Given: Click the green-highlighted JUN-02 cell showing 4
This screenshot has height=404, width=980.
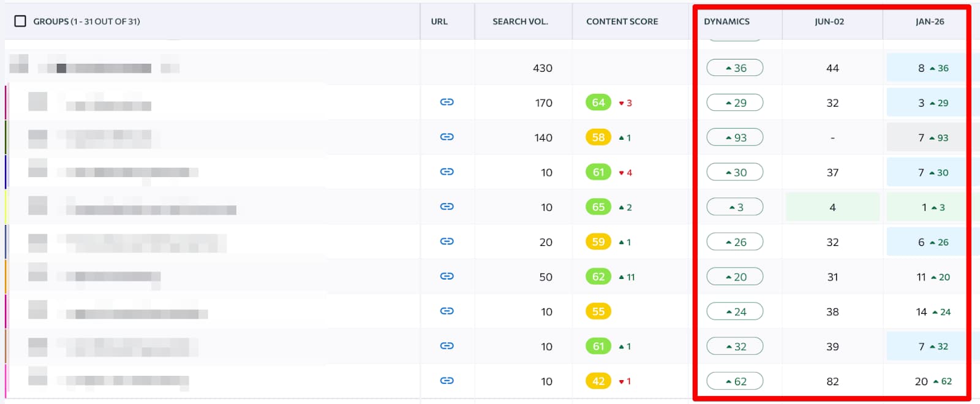Looking at the screenshot, I should (832, 207).
